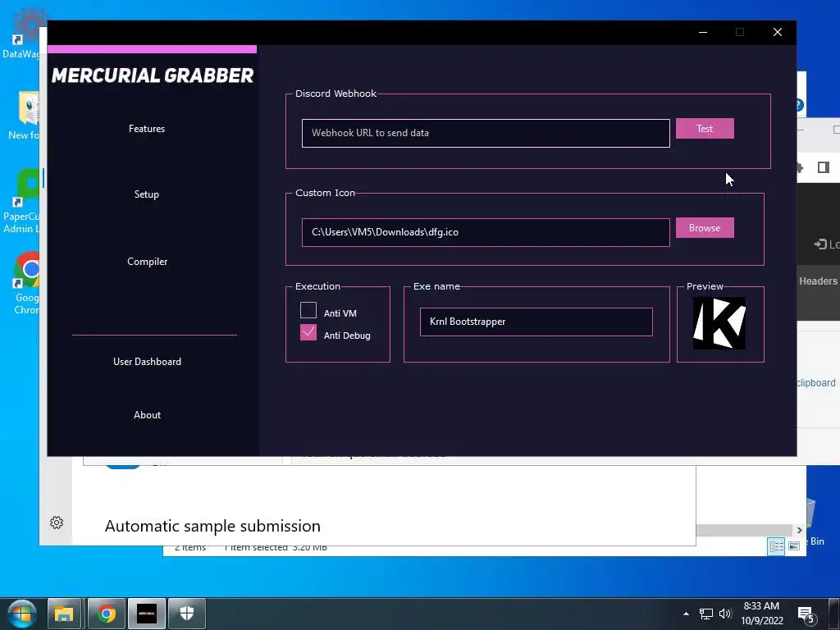840x630 pixels.
Task: Close the Mercurial Grabber window
Action: (x=778, y=32)
